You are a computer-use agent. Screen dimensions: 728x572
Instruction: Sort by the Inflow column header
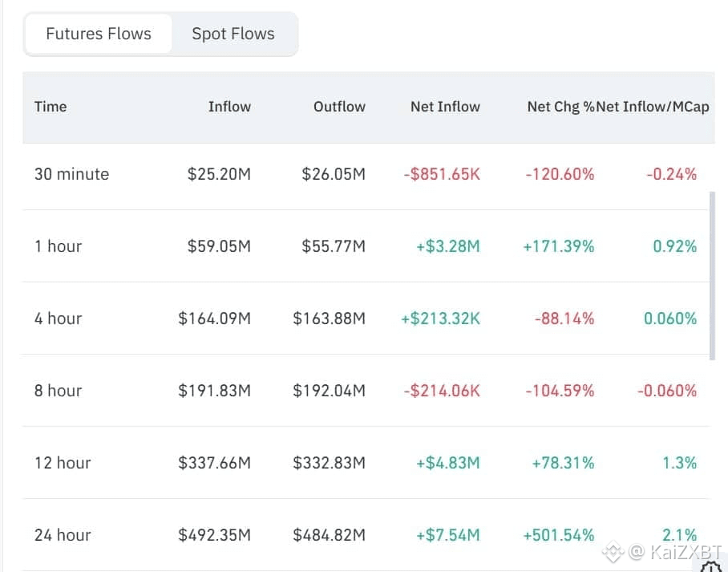pos(229,107)
